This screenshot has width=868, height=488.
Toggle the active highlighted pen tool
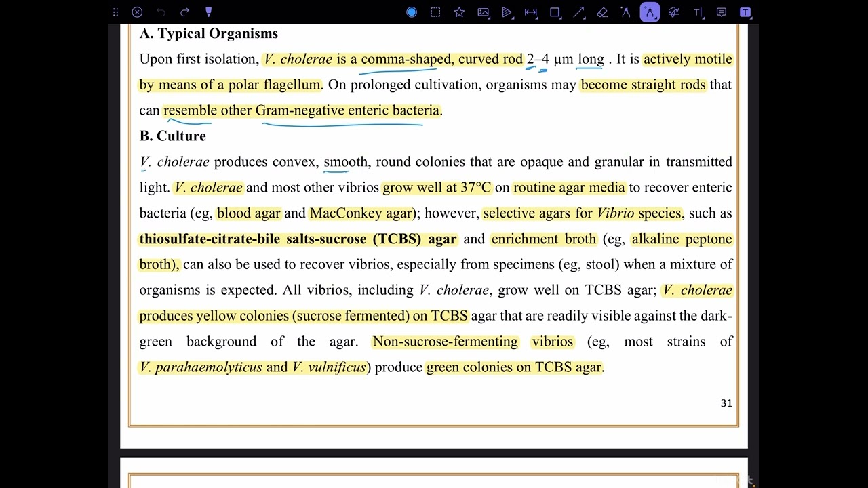pos(650,12)
